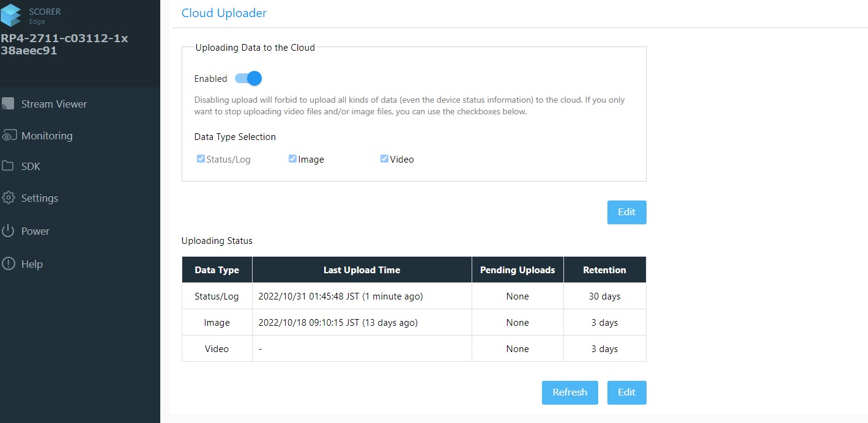The height and width of the screenshot is (423, 868).
Task: Click the Retention column header
Action: (604, 270)
